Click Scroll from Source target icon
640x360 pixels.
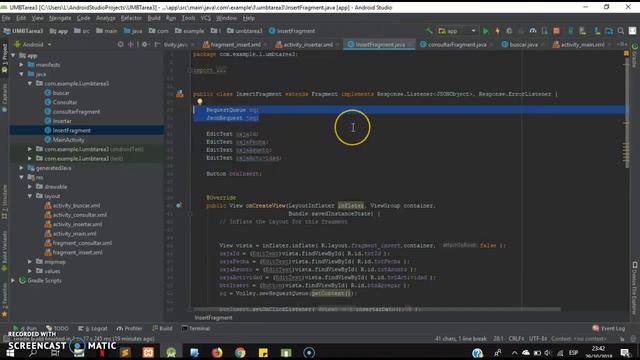(120, 44)
